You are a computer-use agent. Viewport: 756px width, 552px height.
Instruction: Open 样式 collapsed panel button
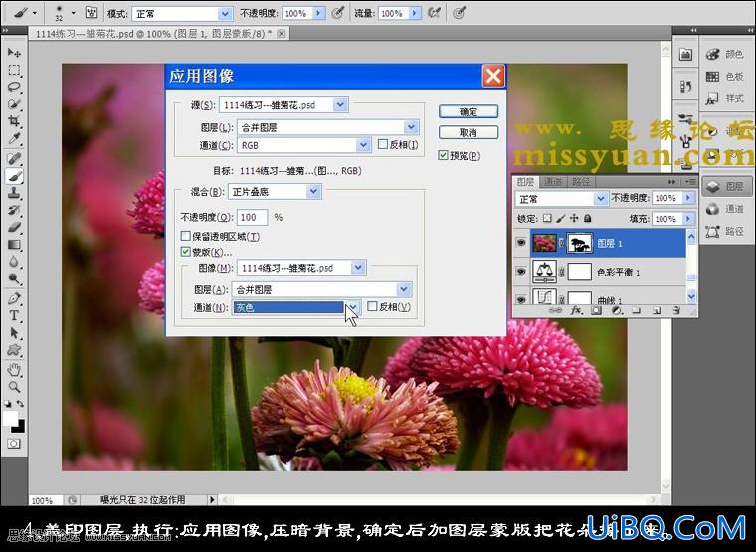point(724,98)
